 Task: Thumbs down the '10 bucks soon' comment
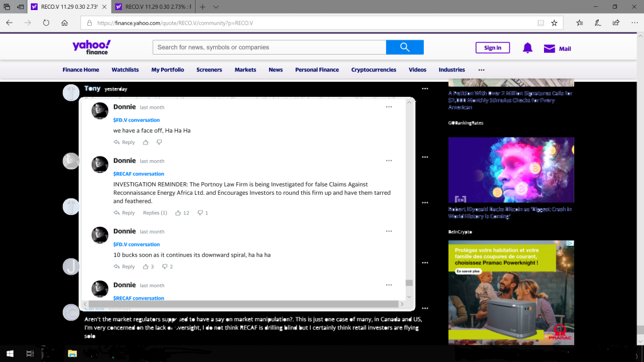(x=165, y=266)
